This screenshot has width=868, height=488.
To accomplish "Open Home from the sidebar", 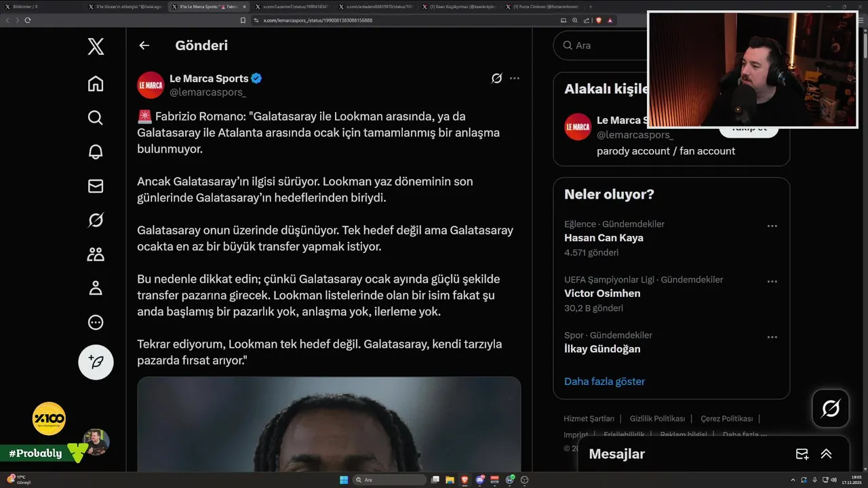I will point(96,83).
